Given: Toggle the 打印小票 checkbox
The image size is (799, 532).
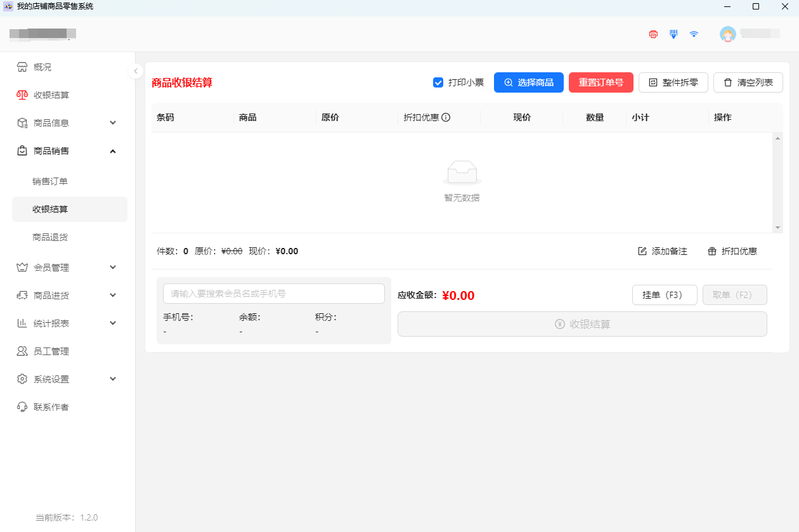Looking at the screenshot, I should coord(438,82).
